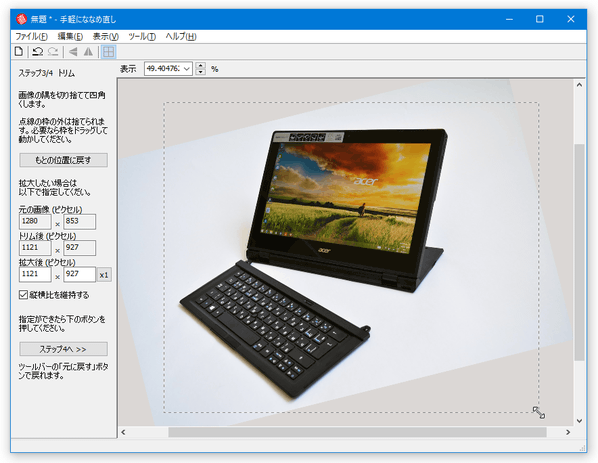Click the vertical scrollbar down arrow
598x463 pixels.
tap(579, 421)
